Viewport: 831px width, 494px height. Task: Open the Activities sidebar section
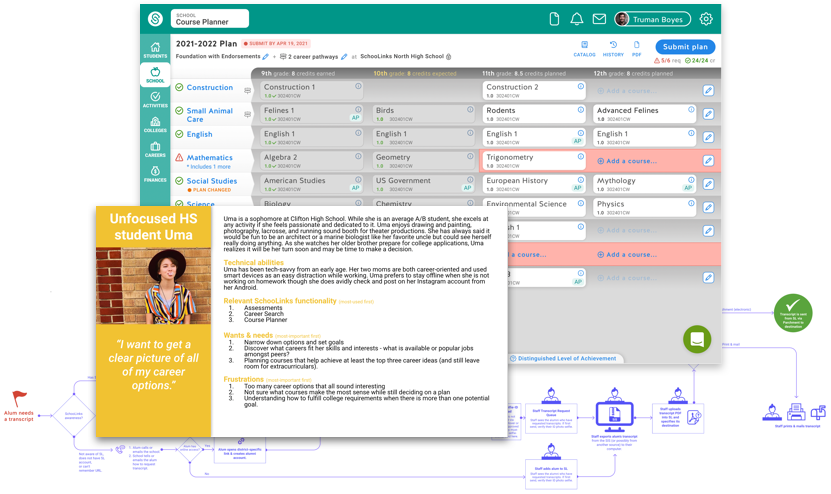(155, 99)
